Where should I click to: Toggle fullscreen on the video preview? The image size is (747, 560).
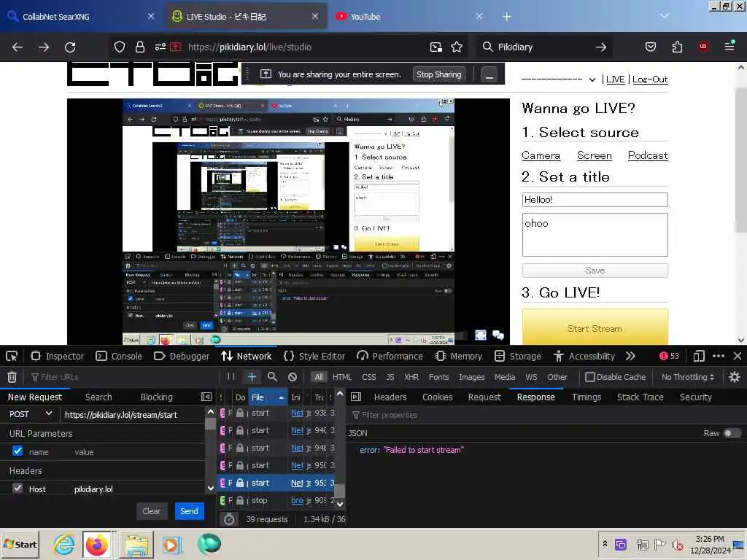(481, 335)
